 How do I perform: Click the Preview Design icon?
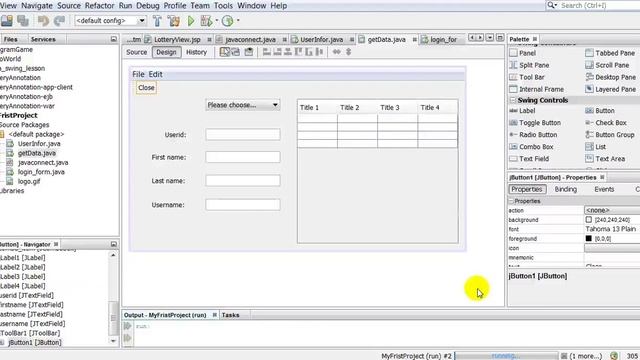[x=249, y=52]
